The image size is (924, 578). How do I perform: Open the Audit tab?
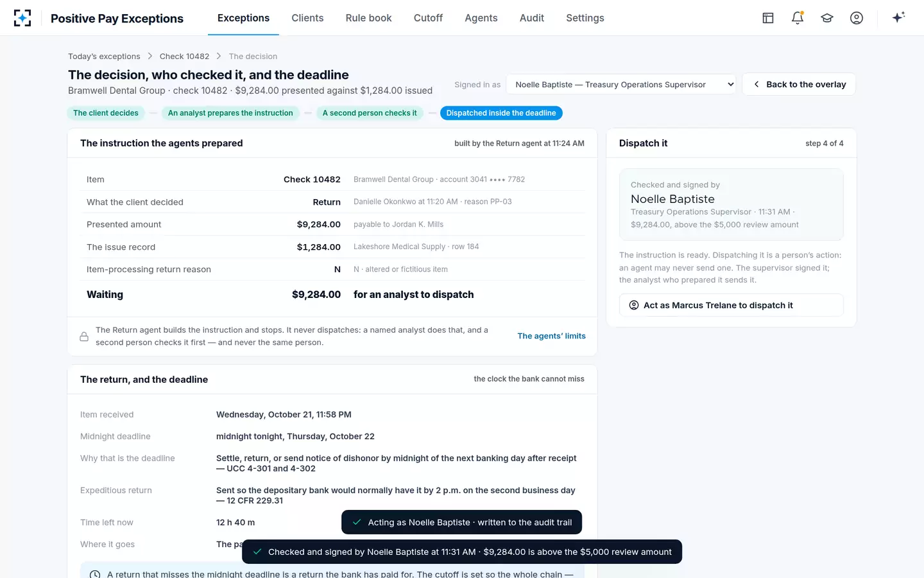point(532,18)
